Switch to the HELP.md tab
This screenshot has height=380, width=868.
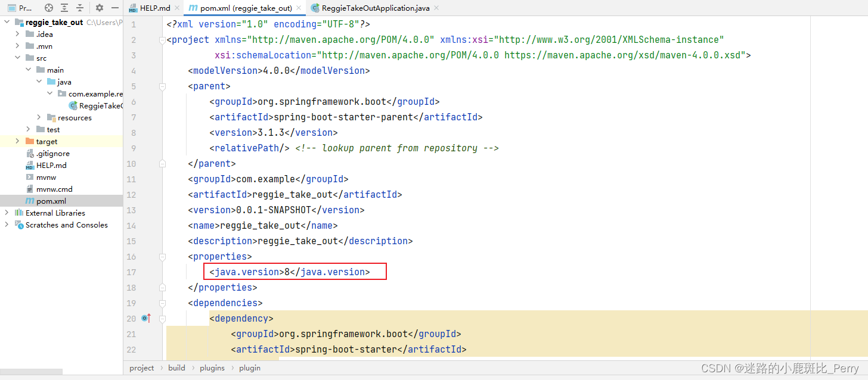[x=154, y=8]
